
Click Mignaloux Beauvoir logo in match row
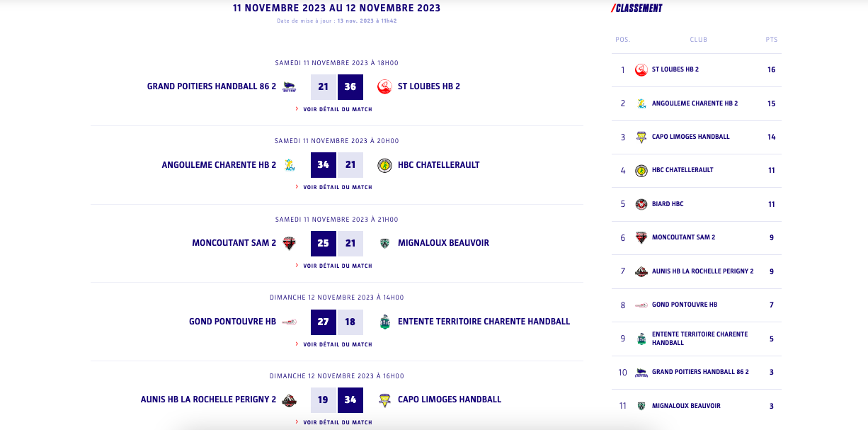384,243
